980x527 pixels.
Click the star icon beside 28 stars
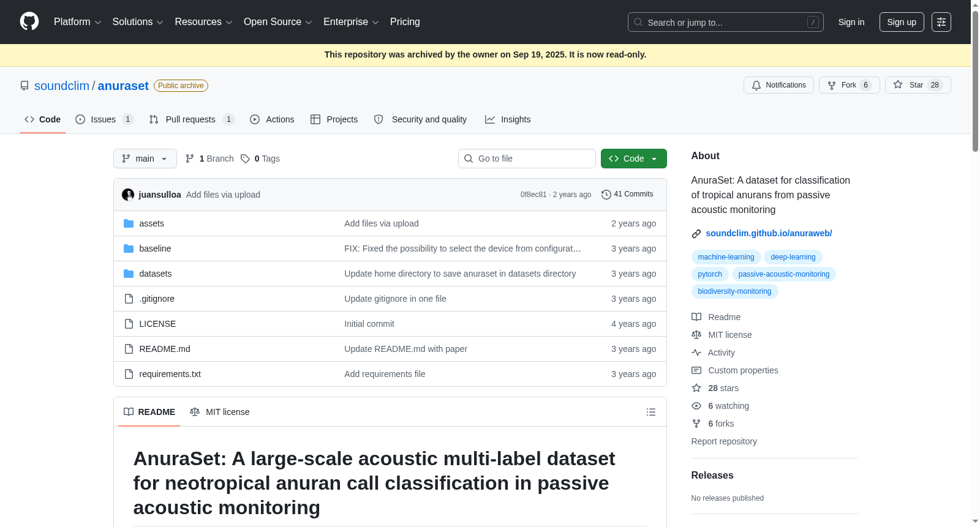(696, 388)
